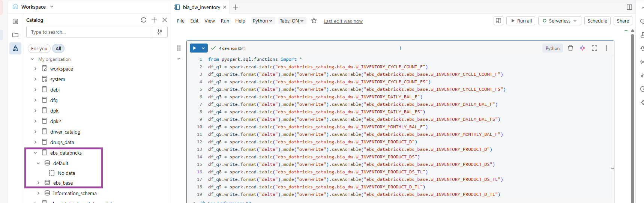The height and width of the screenshot is (203, 644).
Task: Expand cell to full screen
Action: click(x=594, y=48)
